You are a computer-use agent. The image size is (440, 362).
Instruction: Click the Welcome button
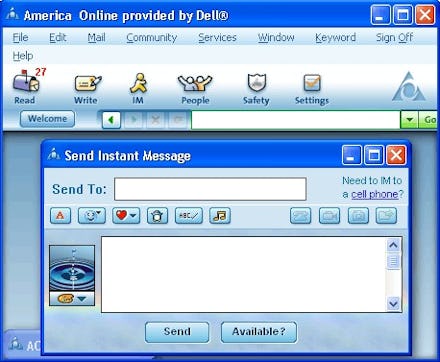tap(47, 119)
